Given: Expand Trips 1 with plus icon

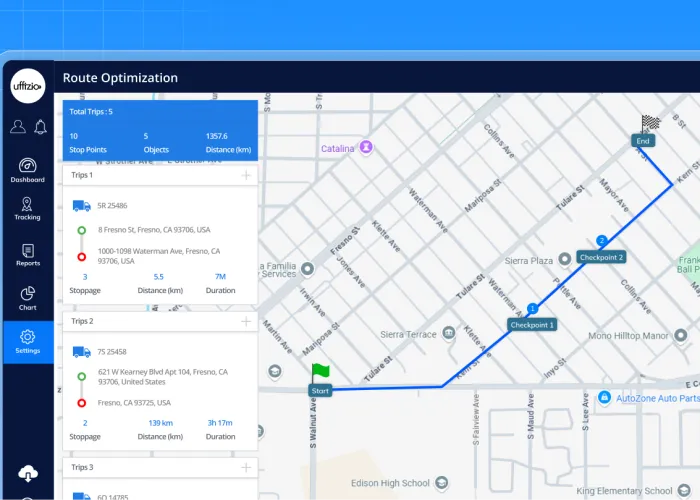Looking at the screenshot, I should (x=246, y=176).
